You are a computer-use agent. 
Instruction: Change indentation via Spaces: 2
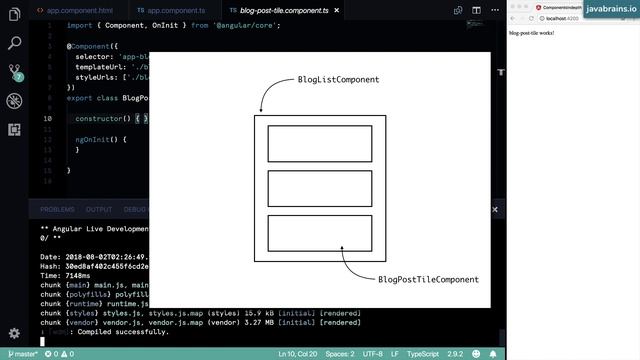(340, 354)
